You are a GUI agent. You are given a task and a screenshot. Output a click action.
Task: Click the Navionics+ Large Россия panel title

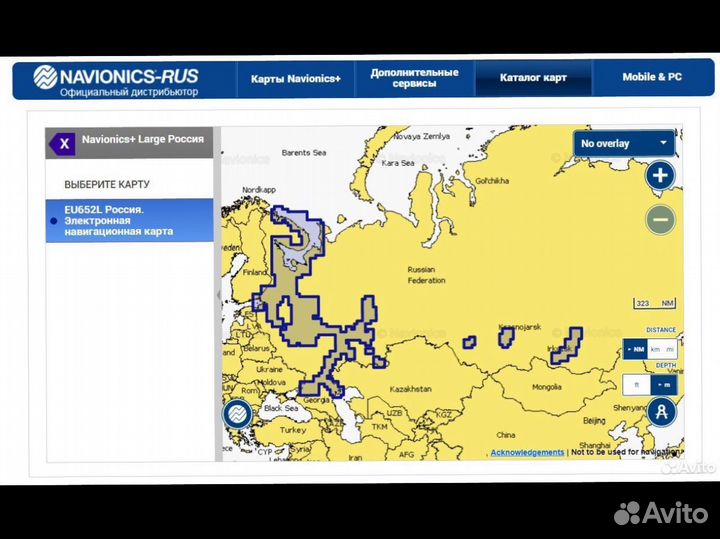click(143, 139)
